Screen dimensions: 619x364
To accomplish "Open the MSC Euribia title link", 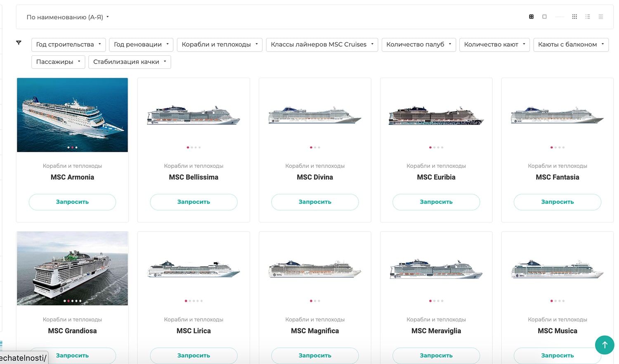I will coord(436,177).
